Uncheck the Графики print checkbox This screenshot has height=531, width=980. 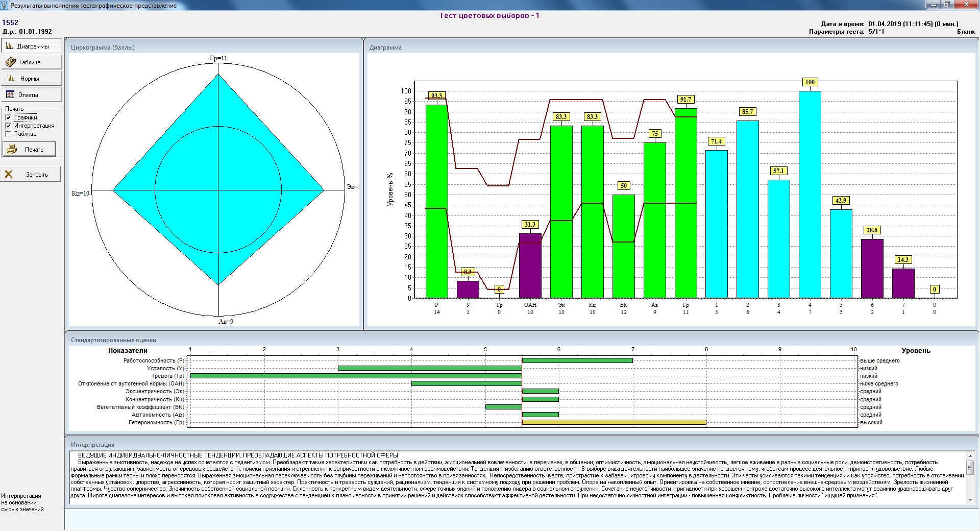pyautogui.click(x=8, y=117)
